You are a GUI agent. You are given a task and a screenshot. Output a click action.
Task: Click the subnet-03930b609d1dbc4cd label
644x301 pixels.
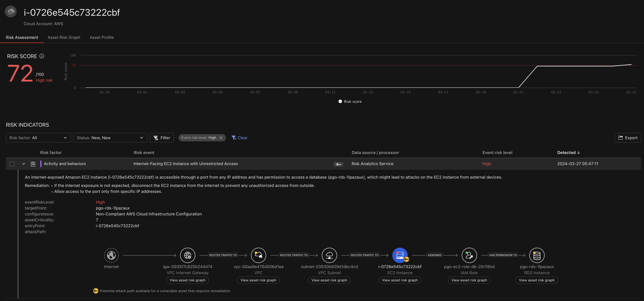329,267
